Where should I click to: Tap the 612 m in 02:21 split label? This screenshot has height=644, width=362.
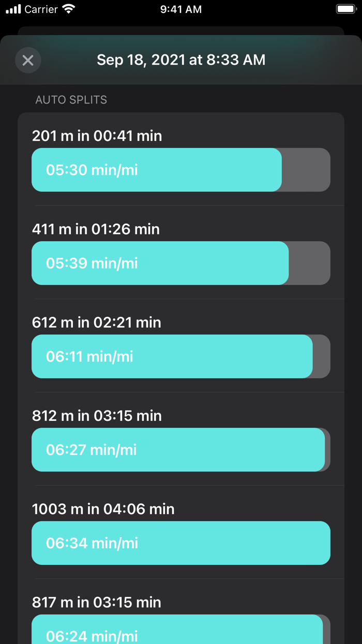coord(96,322)
